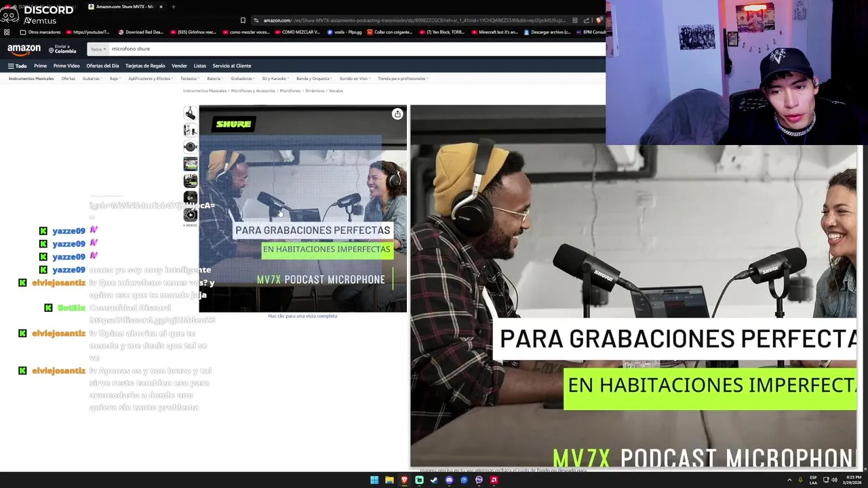Click the site info icon in address bar
Screen dimensions: 868x488
coord(256,20)
